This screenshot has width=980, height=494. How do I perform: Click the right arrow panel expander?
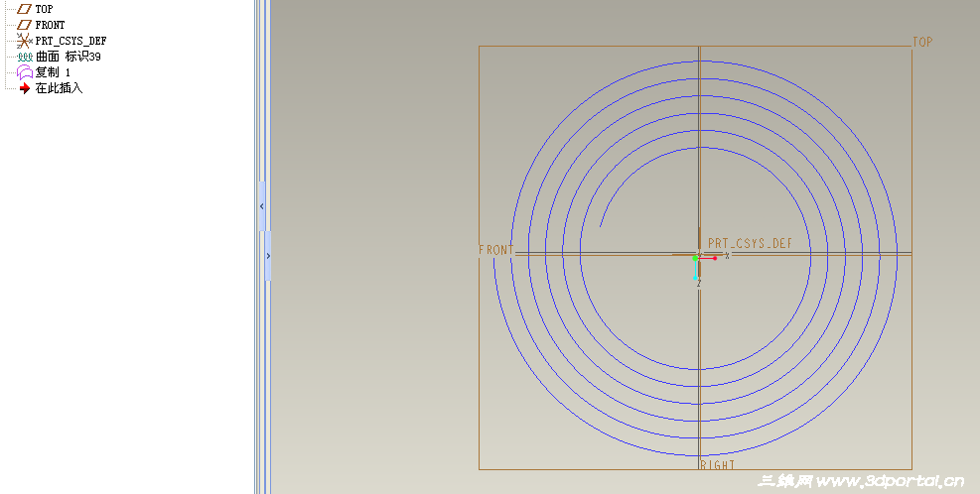click(x=268, y=255)
